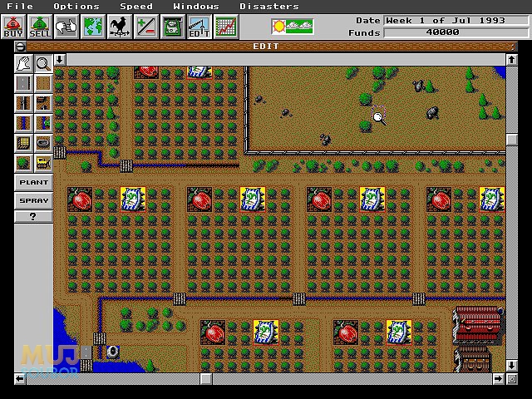
Task: Select the blue irrigation ditch tool
Action: coord(24,123)
